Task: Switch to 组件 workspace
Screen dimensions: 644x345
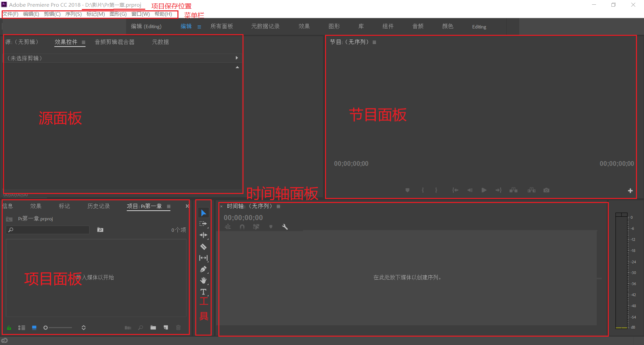Action: 388,26
